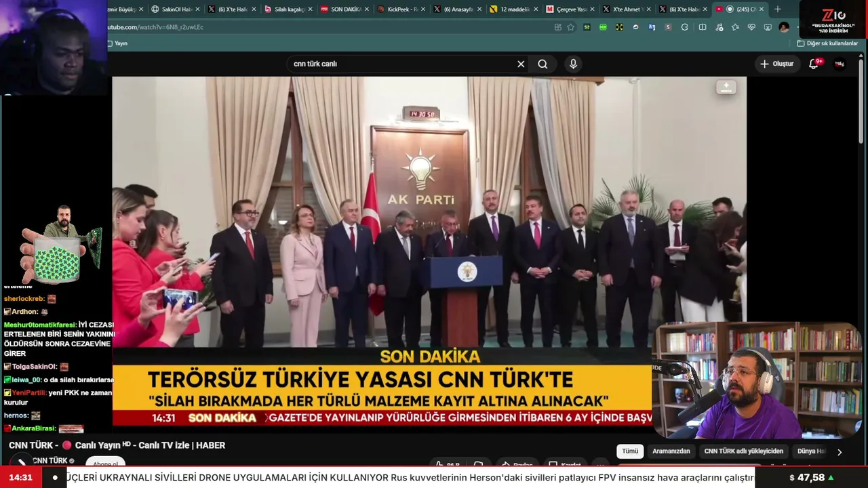Focus the YouTube search field
Viewport: 868px width, 488px height.
tap(403, 64)
